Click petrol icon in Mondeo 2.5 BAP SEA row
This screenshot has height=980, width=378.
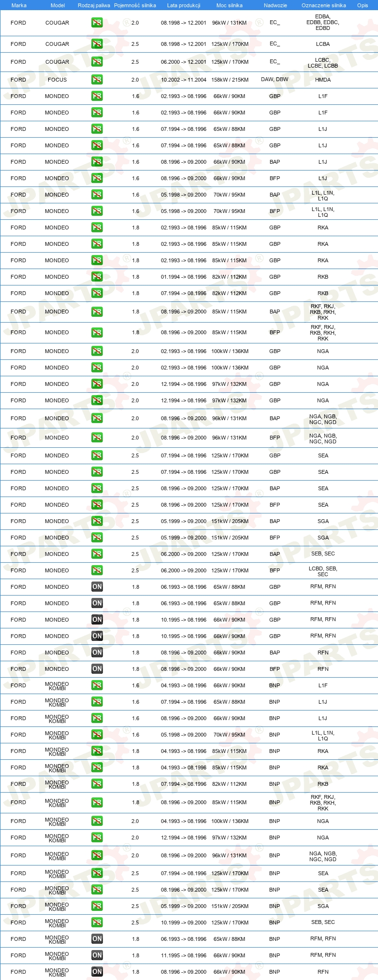(97, 488)
